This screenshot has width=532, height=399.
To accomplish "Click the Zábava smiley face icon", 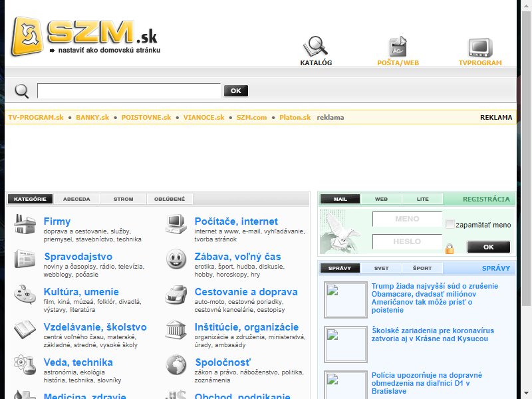I will [176, 259].
